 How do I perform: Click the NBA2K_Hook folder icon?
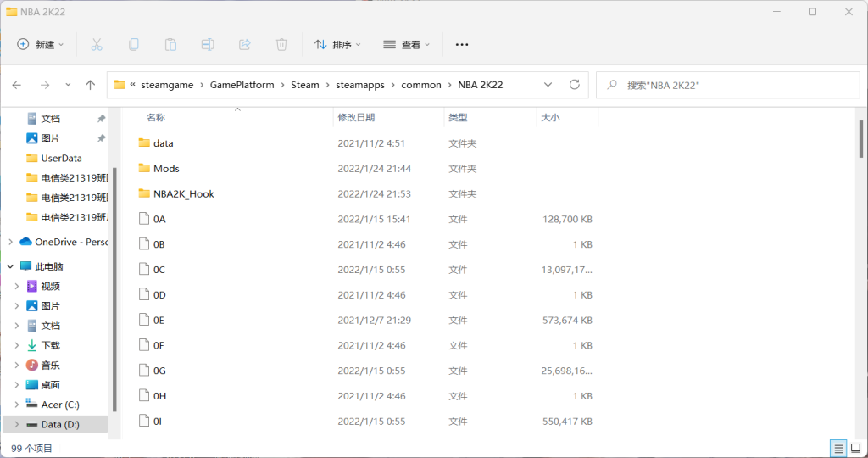[x=144, y=193]
